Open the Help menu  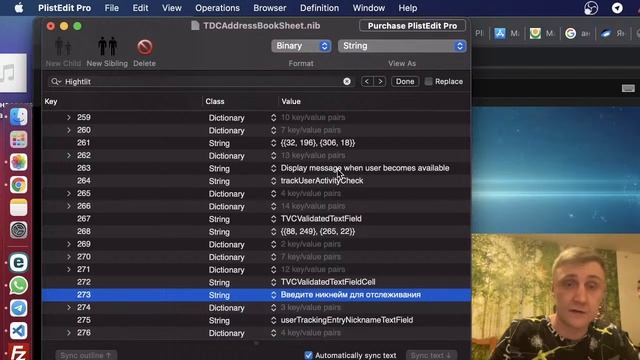pyautogui.click(x=408, y=8)
